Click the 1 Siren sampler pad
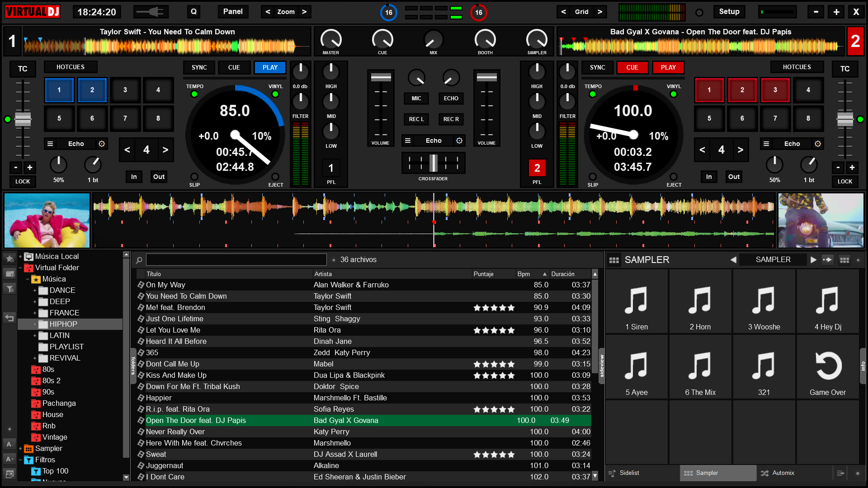 coord(637,302)
